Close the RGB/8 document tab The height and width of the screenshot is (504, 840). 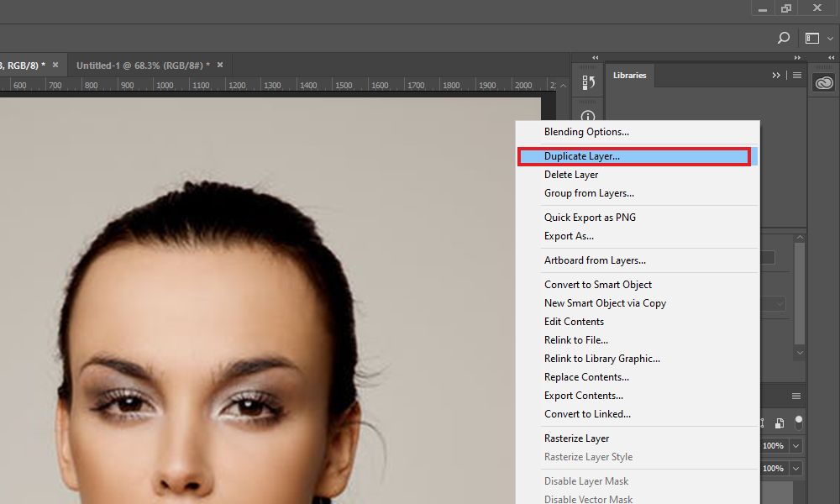(55, 65)
